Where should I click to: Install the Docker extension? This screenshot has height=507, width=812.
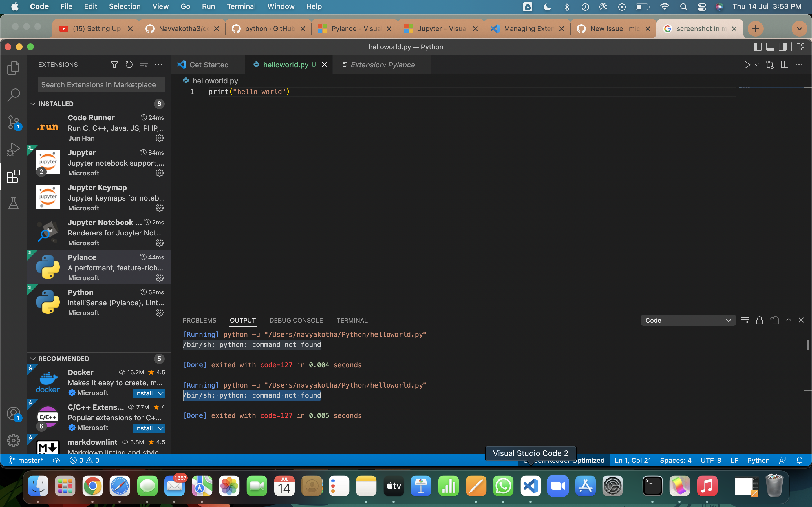coord(144,393)
